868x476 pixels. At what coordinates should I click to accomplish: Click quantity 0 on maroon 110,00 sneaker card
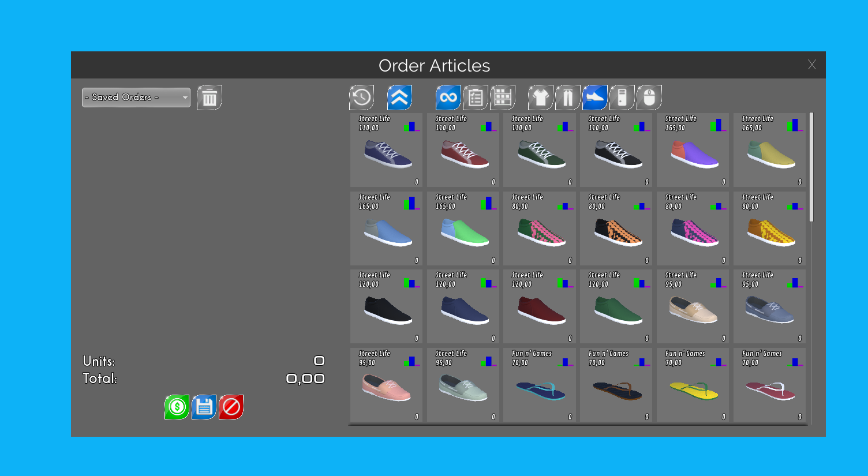(x=493, y=182)
